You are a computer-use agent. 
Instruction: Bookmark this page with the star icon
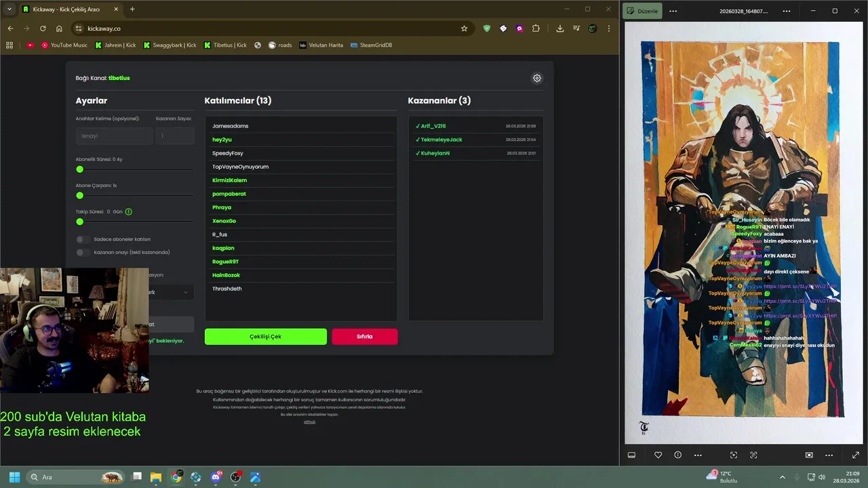tap(464, 28)
